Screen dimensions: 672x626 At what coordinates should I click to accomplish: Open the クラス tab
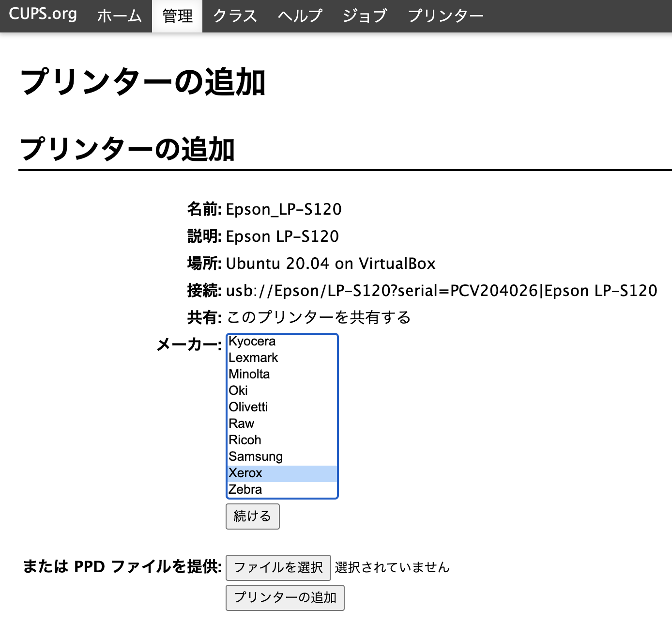[x=235, y=16]
